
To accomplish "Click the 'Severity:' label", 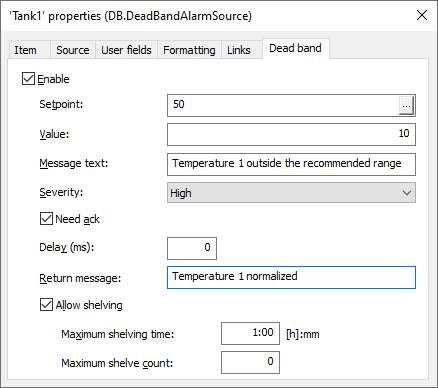I will 61,192.
